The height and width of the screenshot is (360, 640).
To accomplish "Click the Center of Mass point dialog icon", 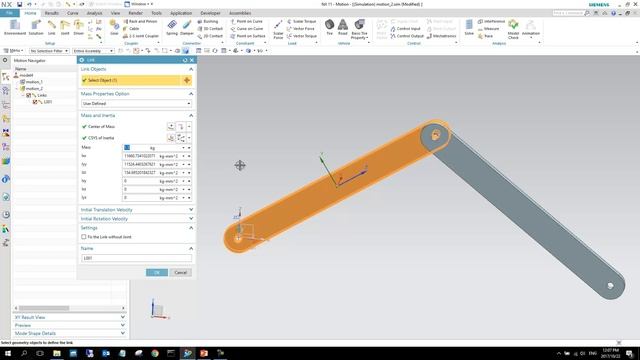I will point(171,127).
